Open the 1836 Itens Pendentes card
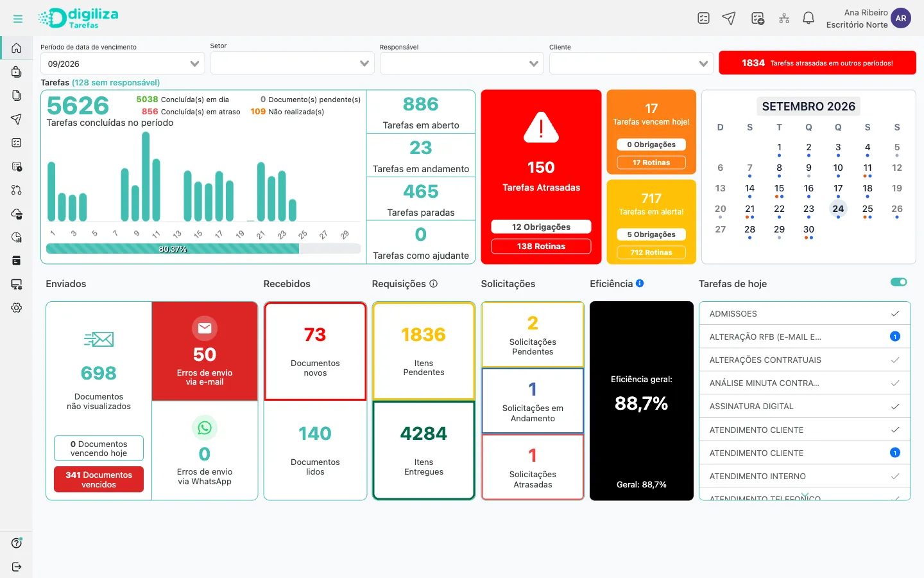This screenshot has height=578, width=924. (x=424, y=351)
